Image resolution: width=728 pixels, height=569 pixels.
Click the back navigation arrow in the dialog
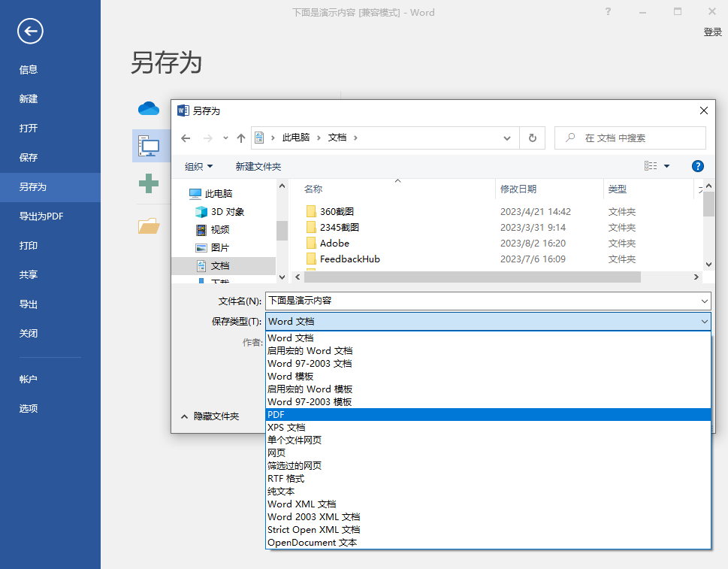pyautogui.click(x=186, y=138)
